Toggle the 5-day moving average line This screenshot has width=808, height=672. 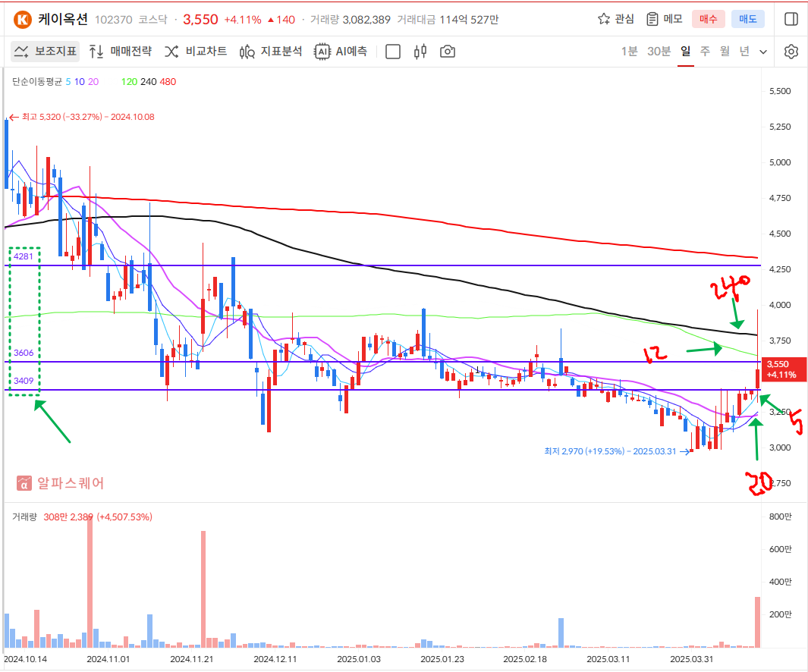pyautogui.click(x=68, y=81)
